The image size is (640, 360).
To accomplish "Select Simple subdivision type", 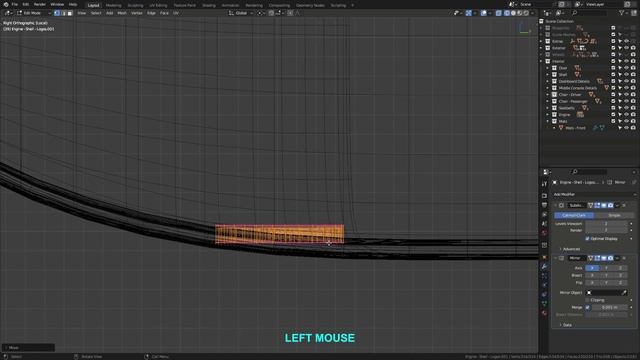I will pyautogui.click(x=614, y=215).
